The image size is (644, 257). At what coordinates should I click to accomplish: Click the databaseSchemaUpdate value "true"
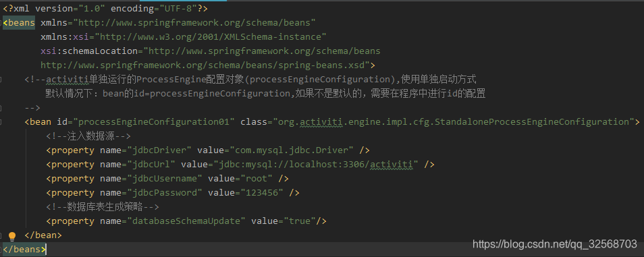tap(300, 221)
